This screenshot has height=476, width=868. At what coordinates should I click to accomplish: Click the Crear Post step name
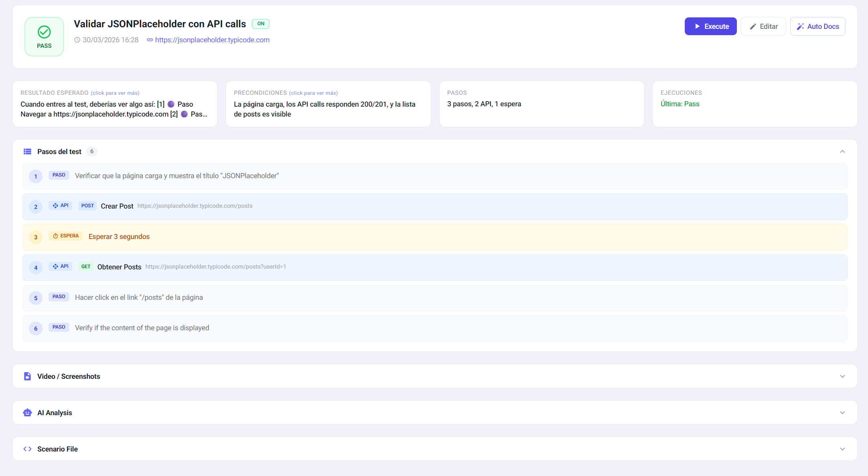click(x=117, y=206)
